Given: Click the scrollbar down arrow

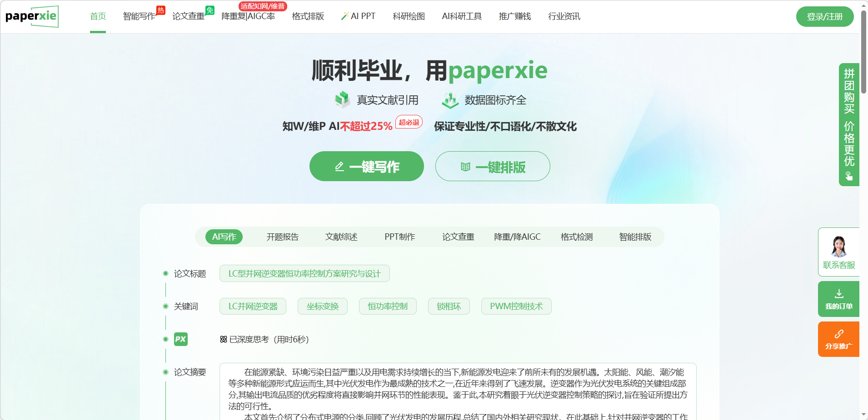Looking at the screenshot, I should click(x=863, y=415).
